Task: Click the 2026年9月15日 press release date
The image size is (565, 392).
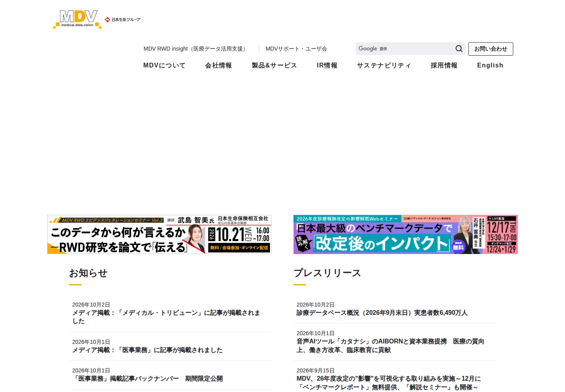Action: tap(315, 370)
